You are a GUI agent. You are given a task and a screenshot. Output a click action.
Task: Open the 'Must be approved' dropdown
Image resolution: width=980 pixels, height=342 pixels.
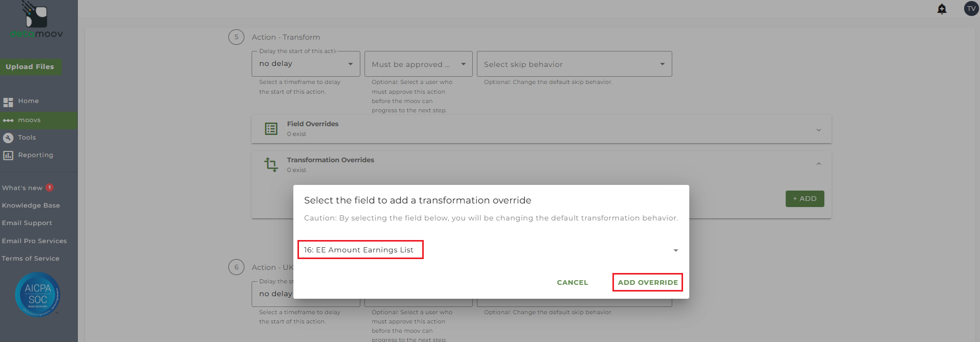418,64
